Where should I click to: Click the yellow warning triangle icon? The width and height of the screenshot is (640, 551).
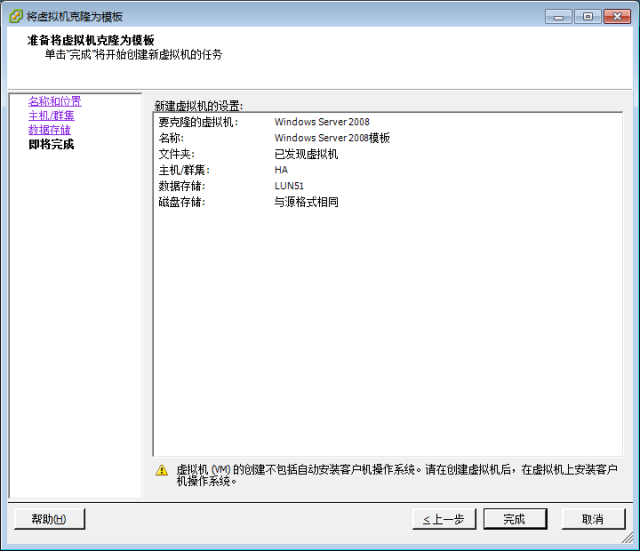162,471
